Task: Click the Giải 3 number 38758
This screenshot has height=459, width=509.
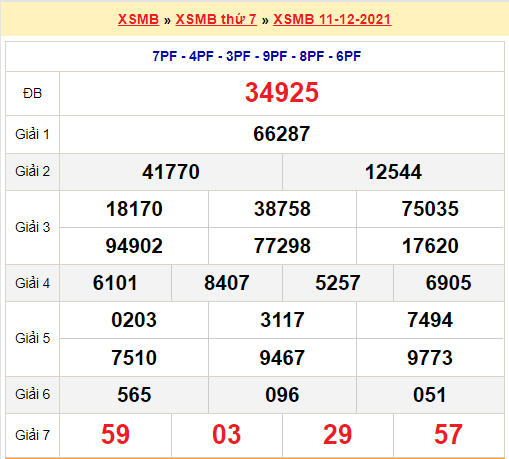Action: click(x=282, y=209)
